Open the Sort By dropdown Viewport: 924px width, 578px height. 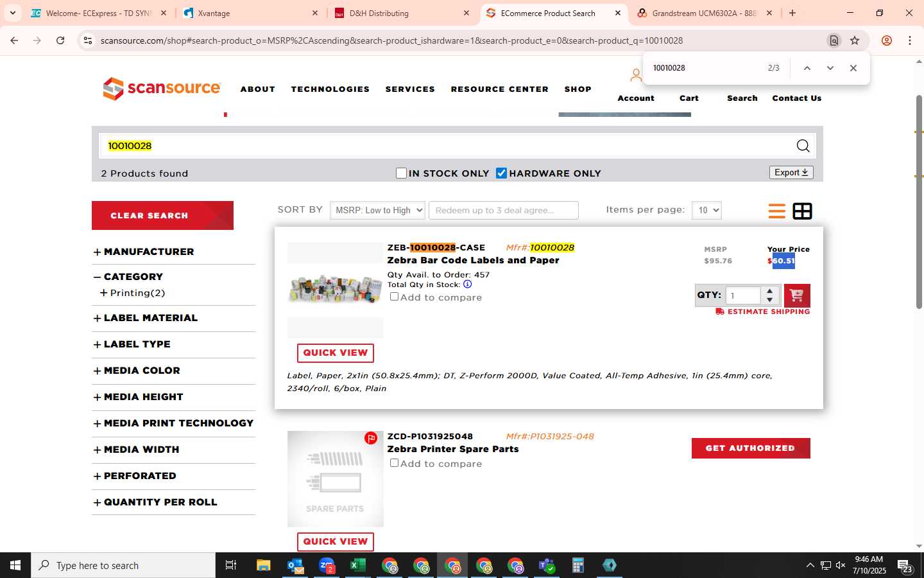pos(377,210)
